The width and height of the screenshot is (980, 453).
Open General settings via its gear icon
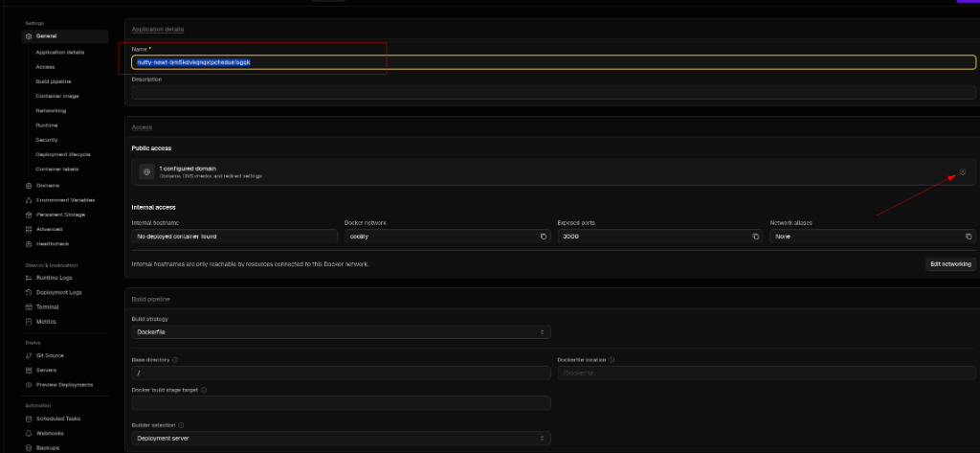[29, 36]
